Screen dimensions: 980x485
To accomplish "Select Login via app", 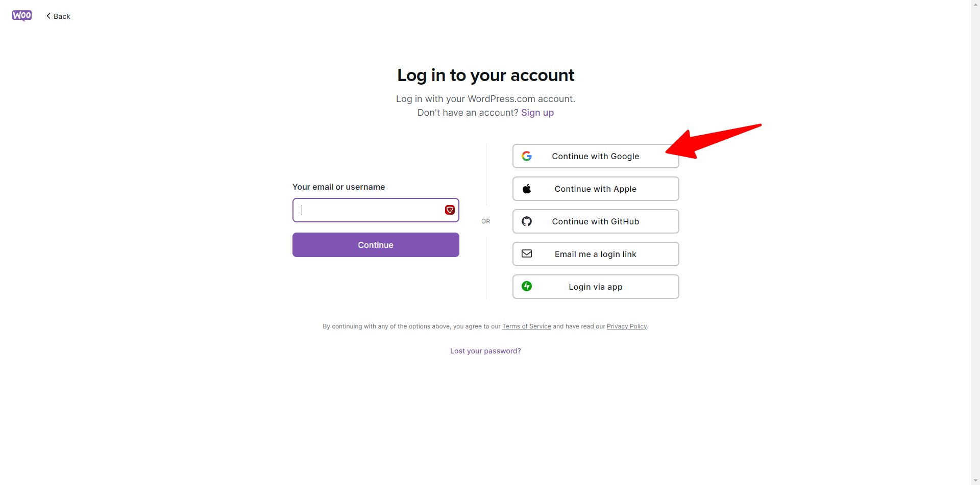I will point(596,287).
